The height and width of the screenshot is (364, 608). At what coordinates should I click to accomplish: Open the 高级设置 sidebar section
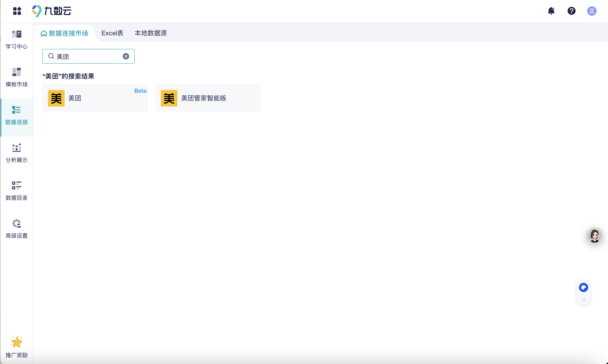(16, 228)
